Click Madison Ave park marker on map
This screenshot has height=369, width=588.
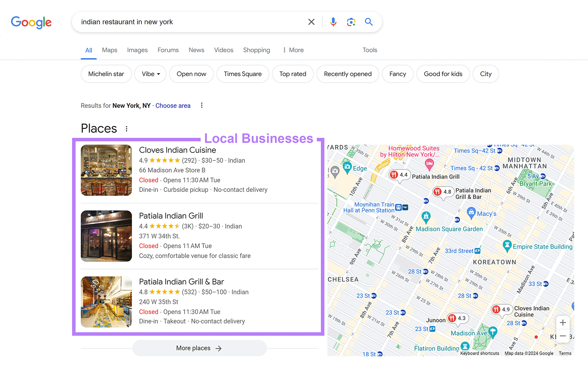point(493,332)
